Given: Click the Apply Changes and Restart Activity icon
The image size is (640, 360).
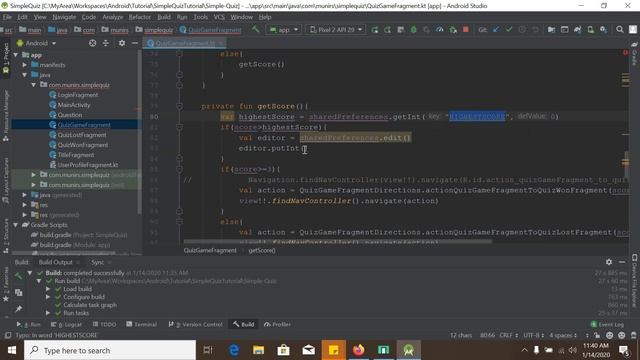Looking at the screenshot, I should (387, 30).
